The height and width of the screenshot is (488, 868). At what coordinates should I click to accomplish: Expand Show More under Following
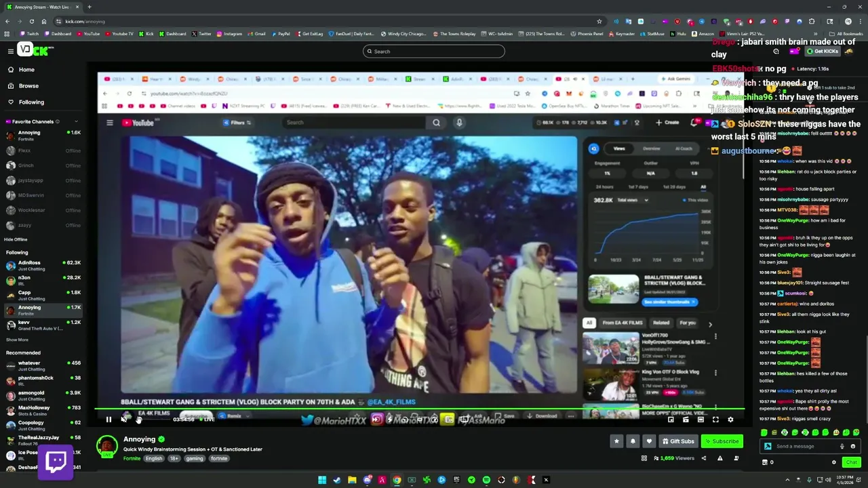click(x=17, y=340)
